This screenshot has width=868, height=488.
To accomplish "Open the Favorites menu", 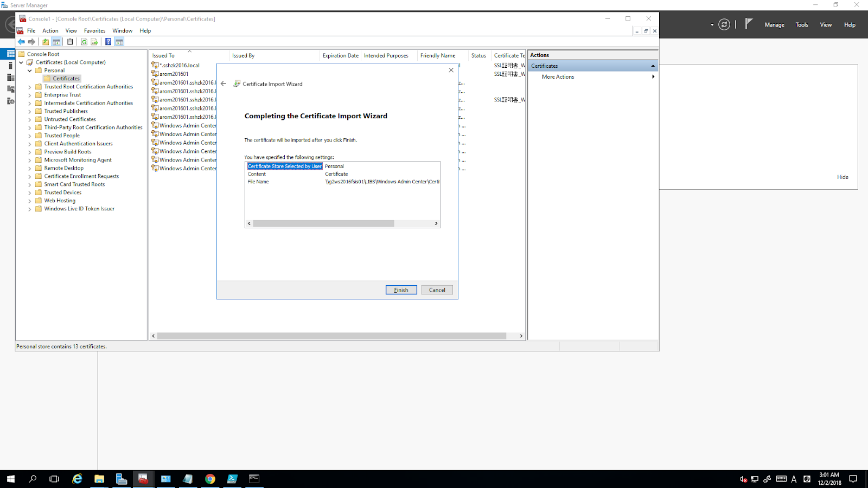I will click(94, 30).
